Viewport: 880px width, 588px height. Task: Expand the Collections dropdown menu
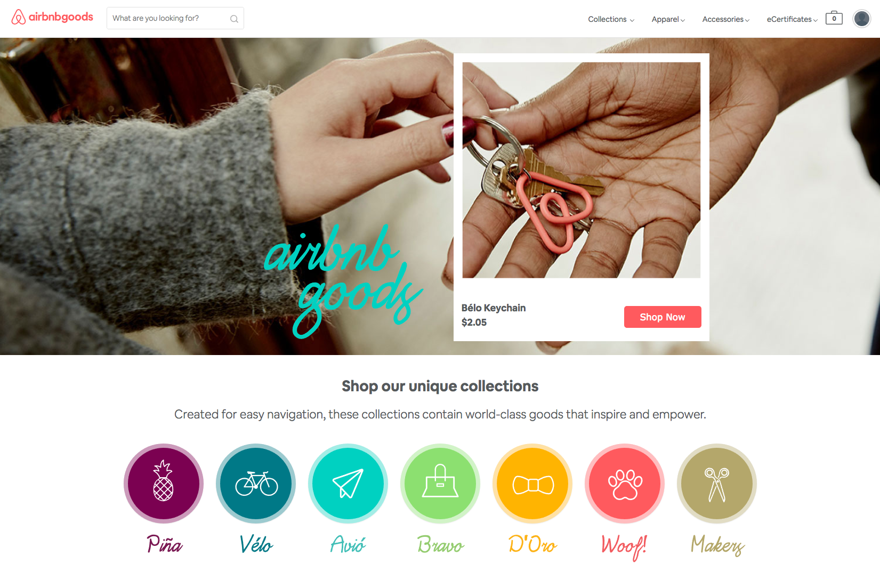(x=611, y=19)
